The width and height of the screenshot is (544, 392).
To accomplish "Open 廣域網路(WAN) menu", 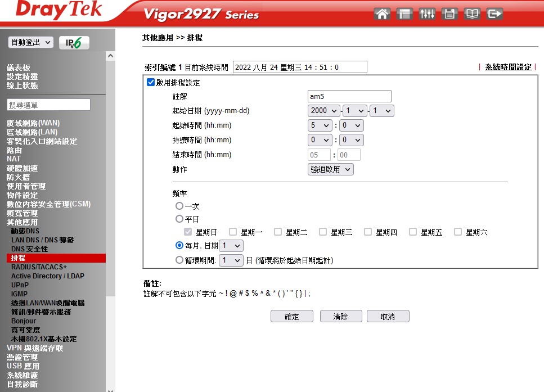I will tap(33, 123).
